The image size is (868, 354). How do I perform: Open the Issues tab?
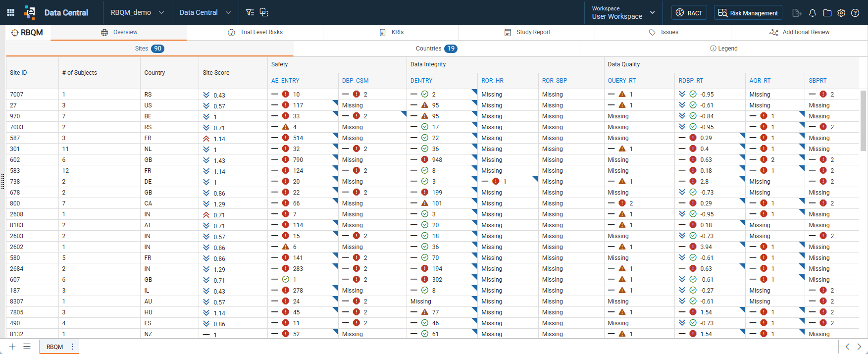tap(663, 32)
